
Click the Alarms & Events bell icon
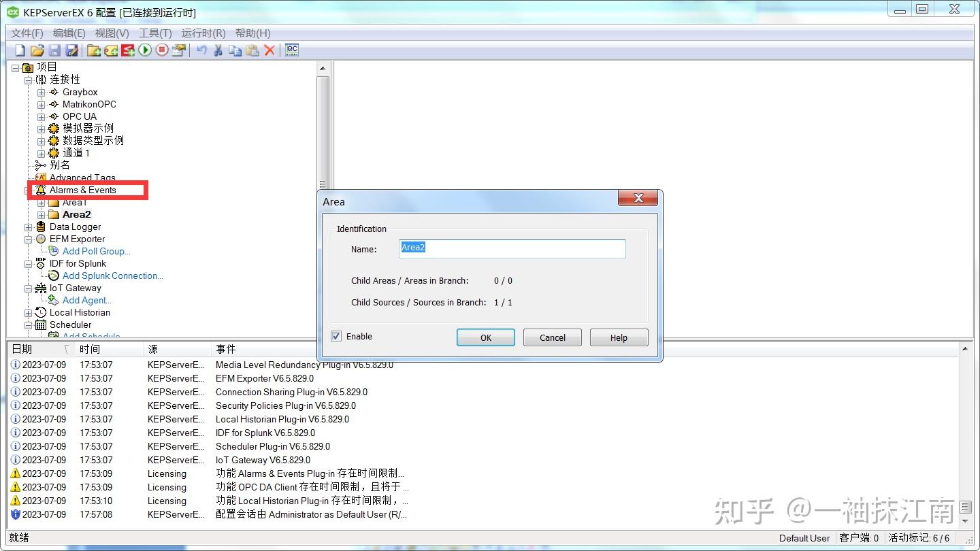(41, 190)
